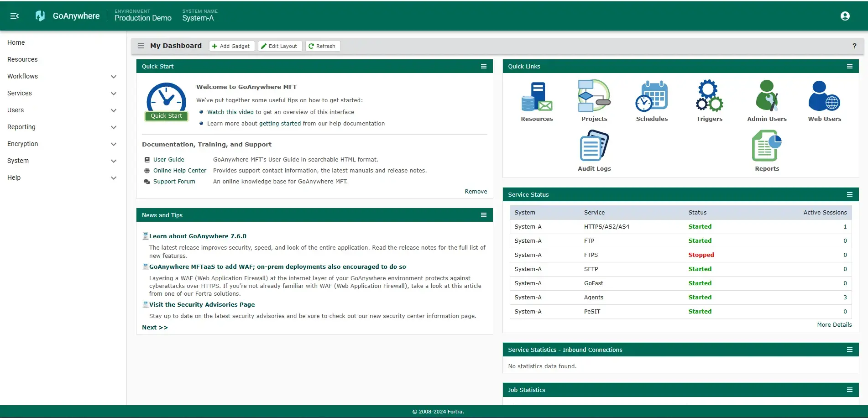Open the Web Users icon

[x=824, y=96]
